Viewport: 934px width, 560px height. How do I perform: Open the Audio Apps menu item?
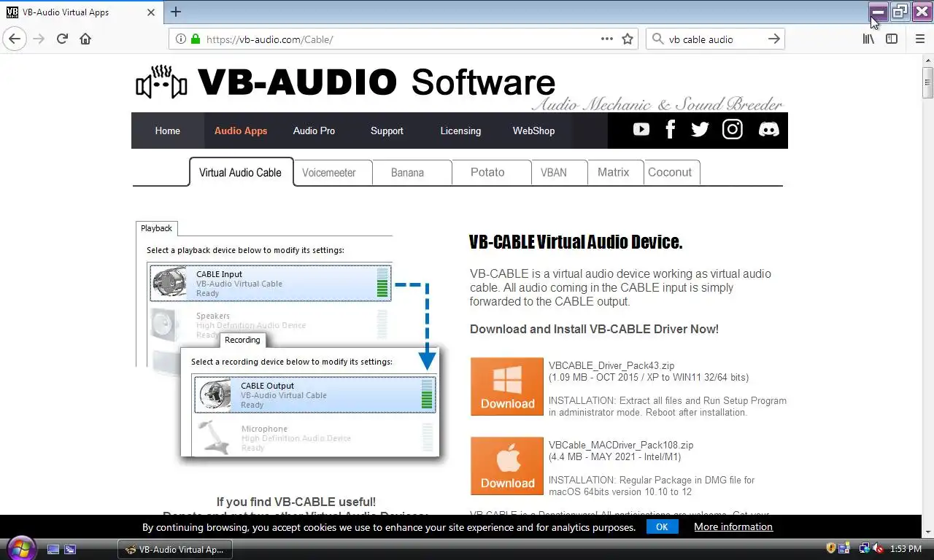tap(241, 131)
